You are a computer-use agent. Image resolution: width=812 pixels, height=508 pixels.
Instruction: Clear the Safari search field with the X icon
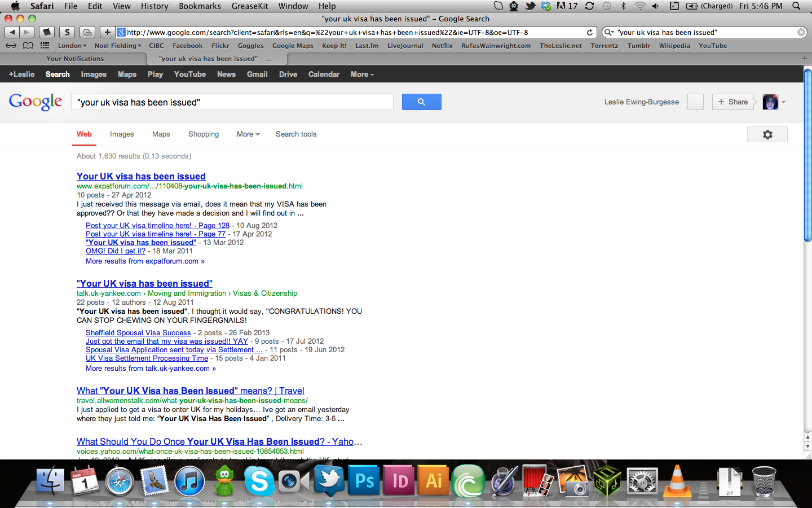click(801, 32)
